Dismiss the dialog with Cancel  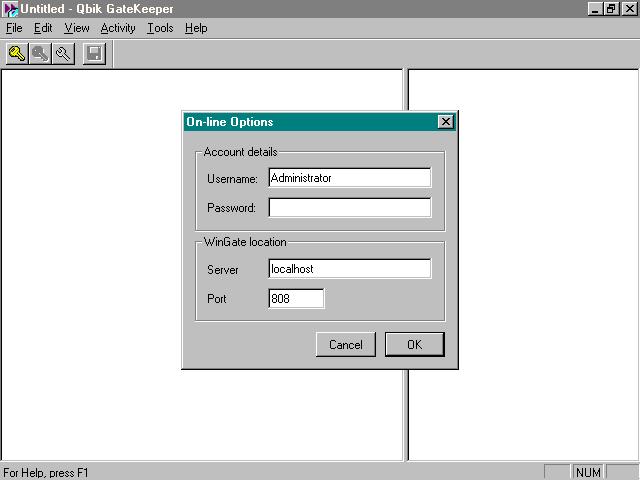pos(346,344)
